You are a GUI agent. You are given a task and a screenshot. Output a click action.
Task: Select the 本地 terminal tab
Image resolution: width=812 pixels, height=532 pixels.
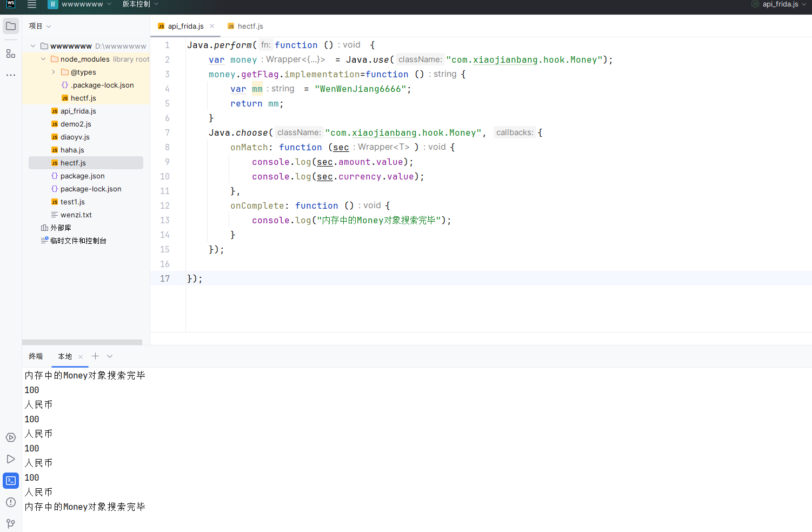click(65, 356)
